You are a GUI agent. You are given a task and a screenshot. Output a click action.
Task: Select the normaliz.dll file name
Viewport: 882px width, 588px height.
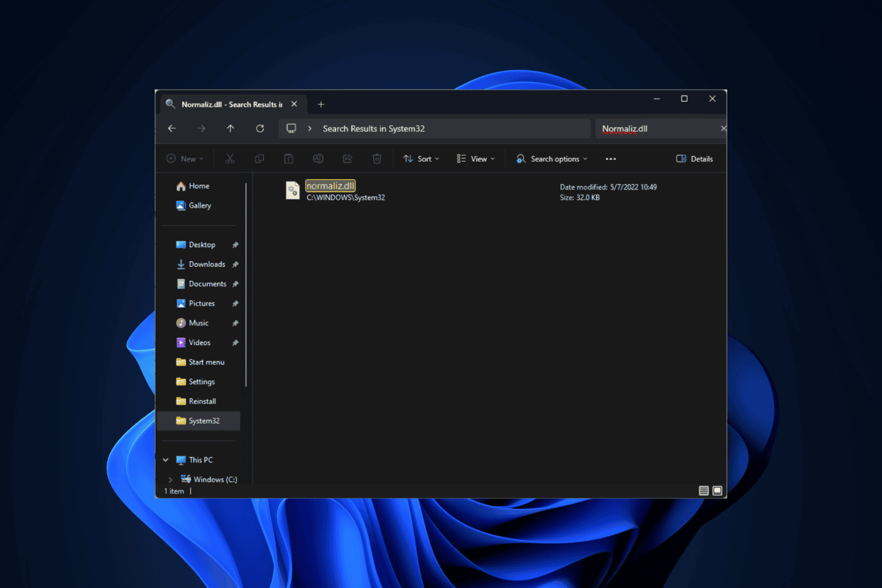[330, 186]
